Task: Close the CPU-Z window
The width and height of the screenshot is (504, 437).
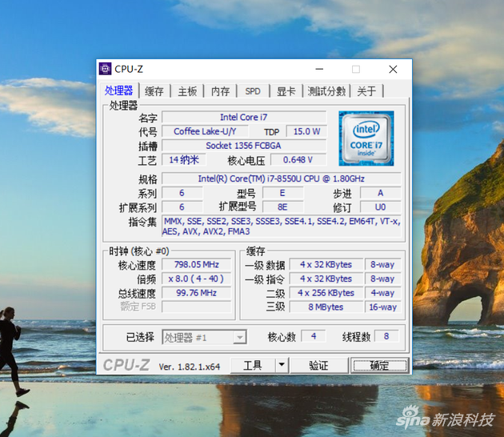Action: point(393,69)
